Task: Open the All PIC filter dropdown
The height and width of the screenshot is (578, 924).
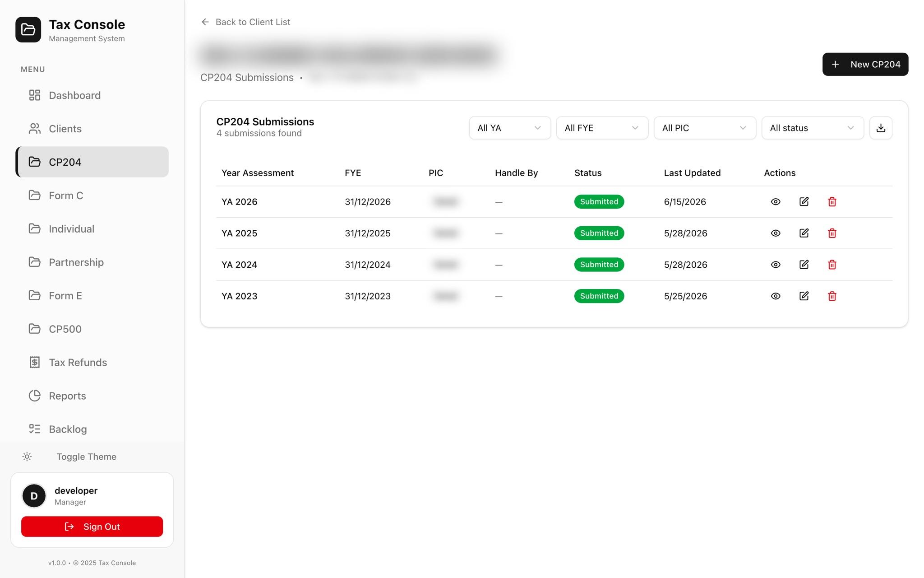Action: pos(705,128)
